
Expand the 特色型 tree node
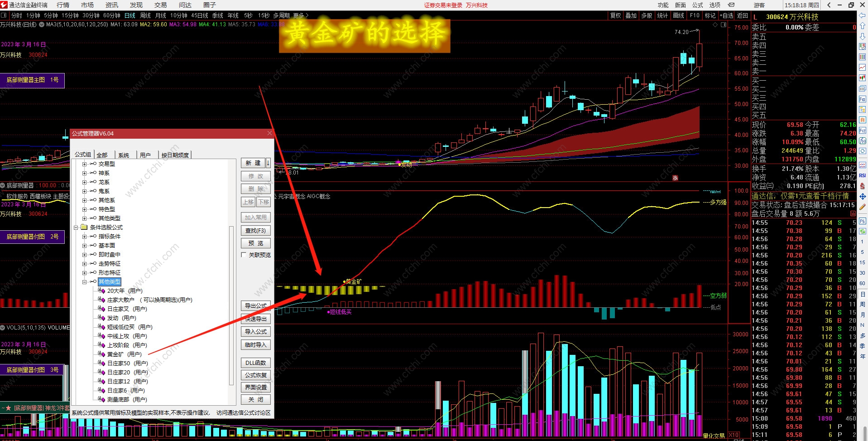84,209
